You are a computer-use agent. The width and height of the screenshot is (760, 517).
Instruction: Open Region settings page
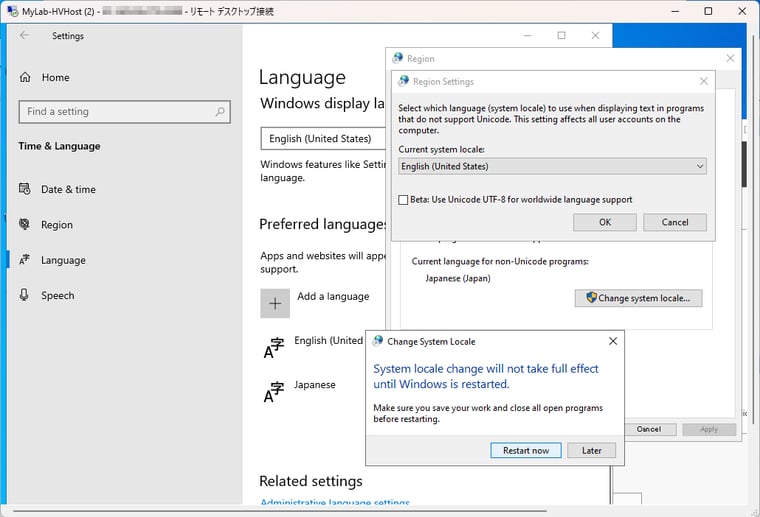click(x=46, y=225)
